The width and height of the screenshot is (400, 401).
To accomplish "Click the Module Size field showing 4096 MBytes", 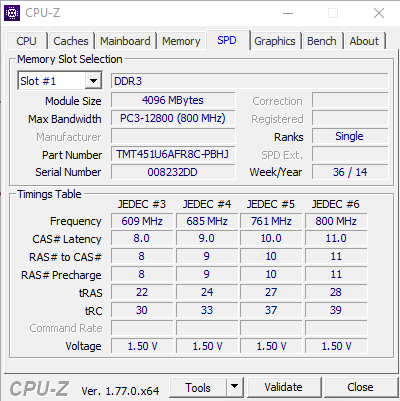I will tap(173, 100).
